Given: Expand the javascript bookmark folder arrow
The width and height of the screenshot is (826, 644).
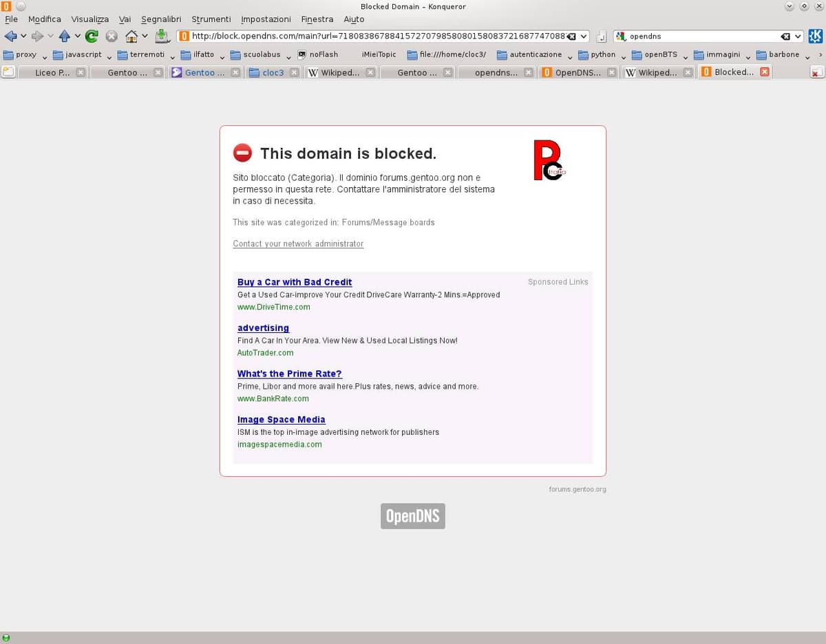Looking at the screenshot, I should (x=109, y=57).
